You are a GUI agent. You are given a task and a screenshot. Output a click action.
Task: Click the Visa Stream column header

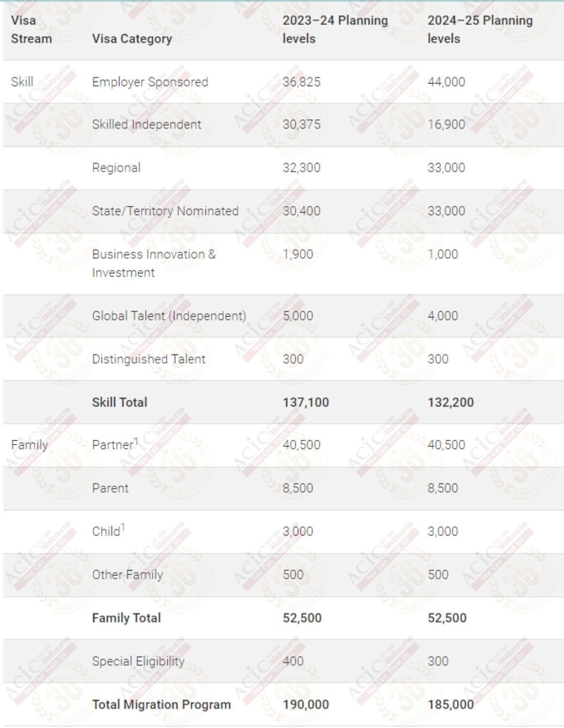tap(31, 29)
